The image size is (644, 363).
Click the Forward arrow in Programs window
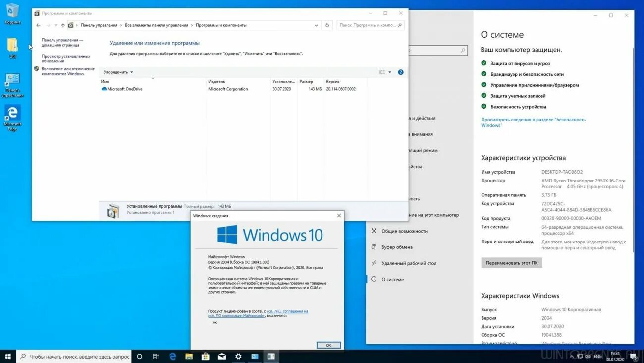(48, 25)
